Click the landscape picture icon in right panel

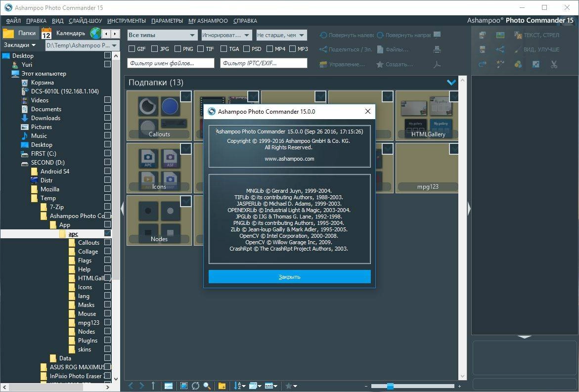(x=500, y=35)
